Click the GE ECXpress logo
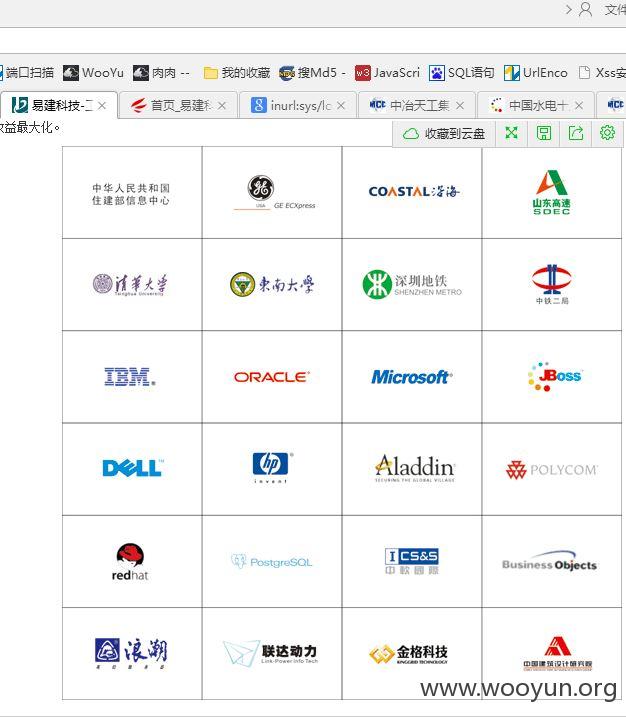 pyautogui.click(x=274, y=193)
